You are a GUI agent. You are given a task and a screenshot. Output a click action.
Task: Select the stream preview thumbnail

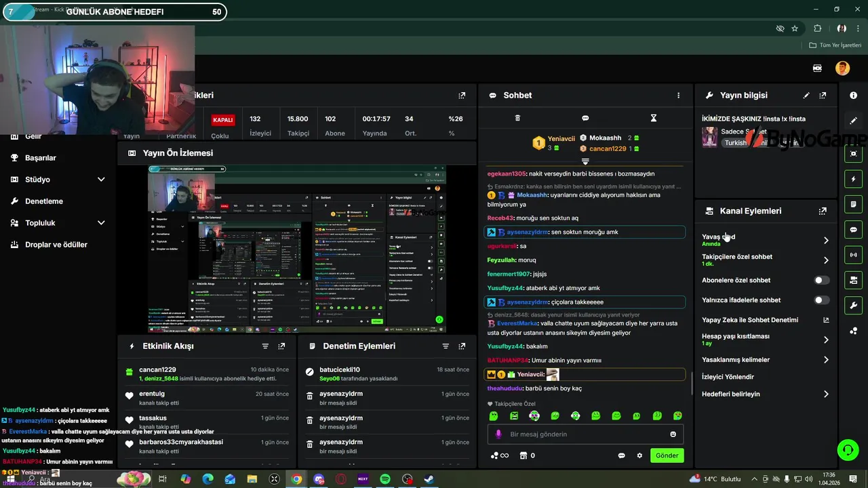(297, 249)
